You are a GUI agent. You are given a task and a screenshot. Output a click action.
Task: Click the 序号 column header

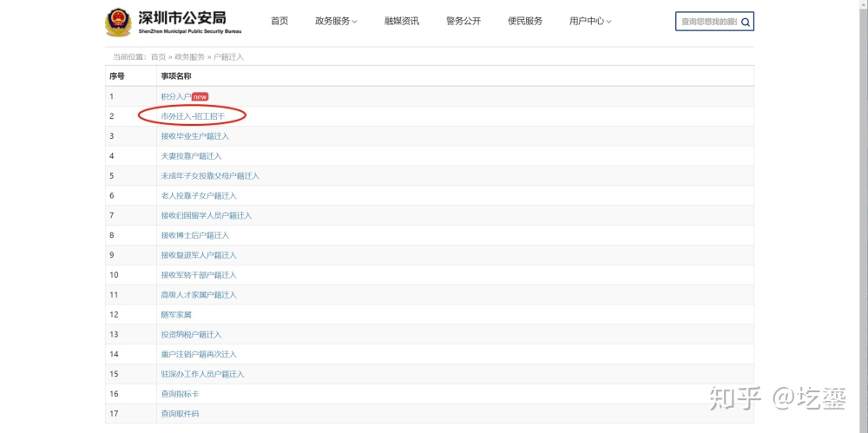131,75
